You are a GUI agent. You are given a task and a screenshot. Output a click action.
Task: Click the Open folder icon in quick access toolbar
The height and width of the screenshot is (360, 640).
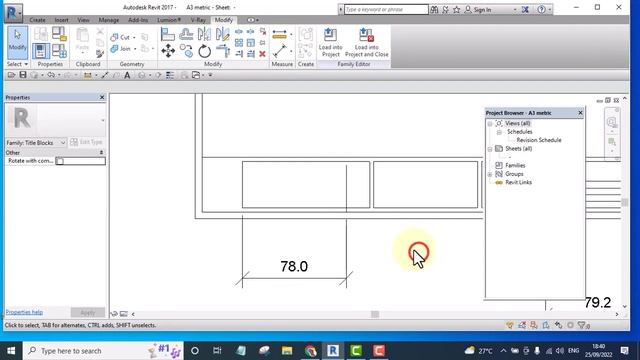point(11,75)
